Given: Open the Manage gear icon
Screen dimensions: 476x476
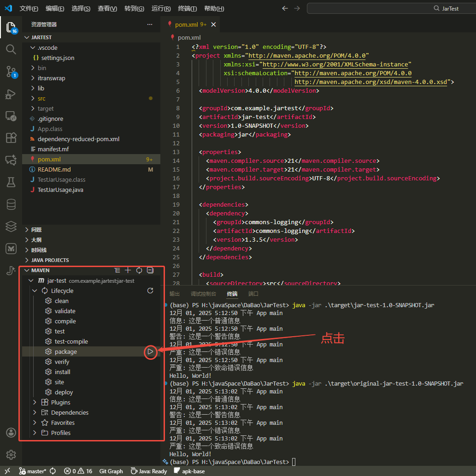Looking at the screenshot, I should pos(11,454).
